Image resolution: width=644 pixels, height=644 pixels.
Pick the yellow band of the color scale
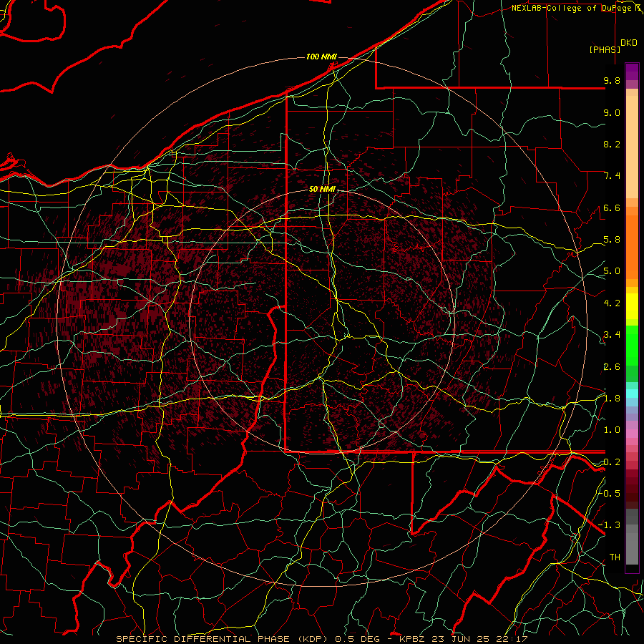[632, 306]
